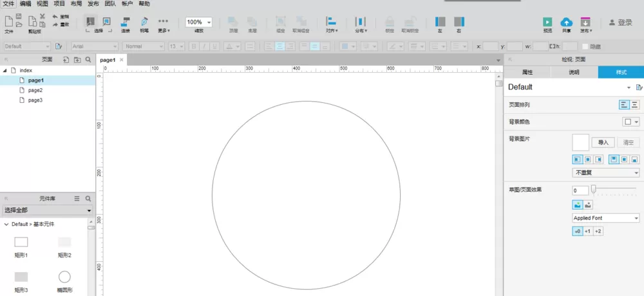This screenshot has height=296, width=644.
Task: Click the sketch effect slider handle
Action: pos(594,189)
